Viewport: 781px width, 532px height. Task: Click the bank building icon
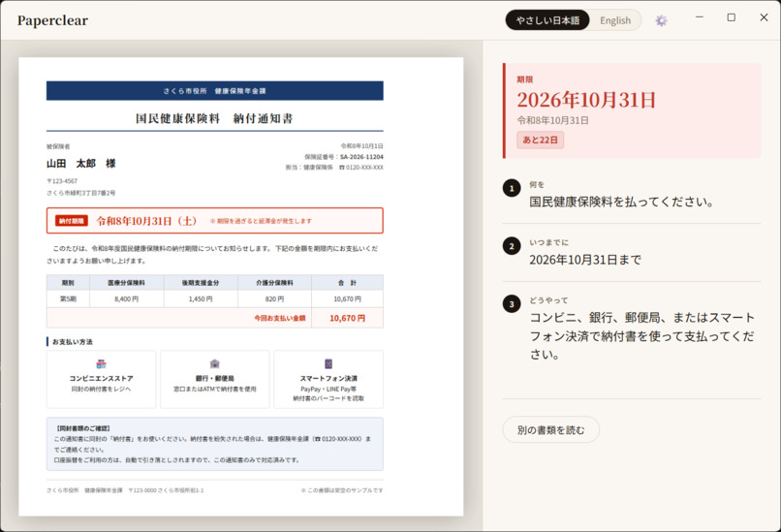coord(215,363)
